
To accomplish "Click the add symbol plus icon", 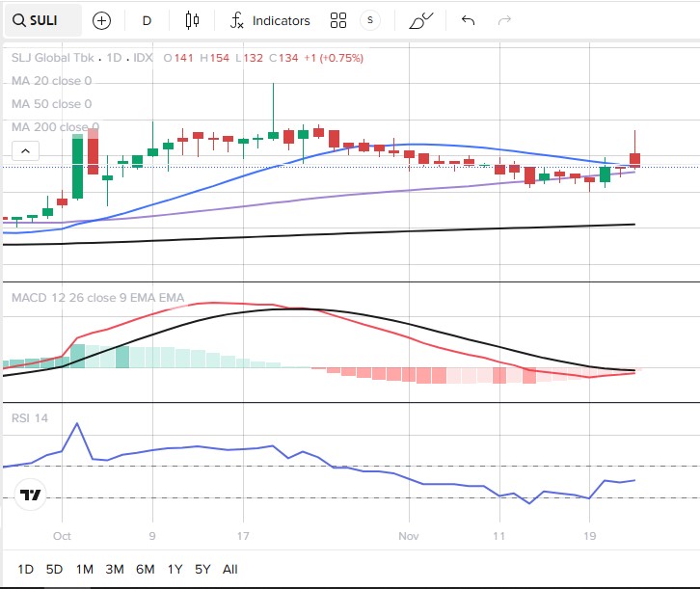I will pyautogui.click(x=101, y=20).
